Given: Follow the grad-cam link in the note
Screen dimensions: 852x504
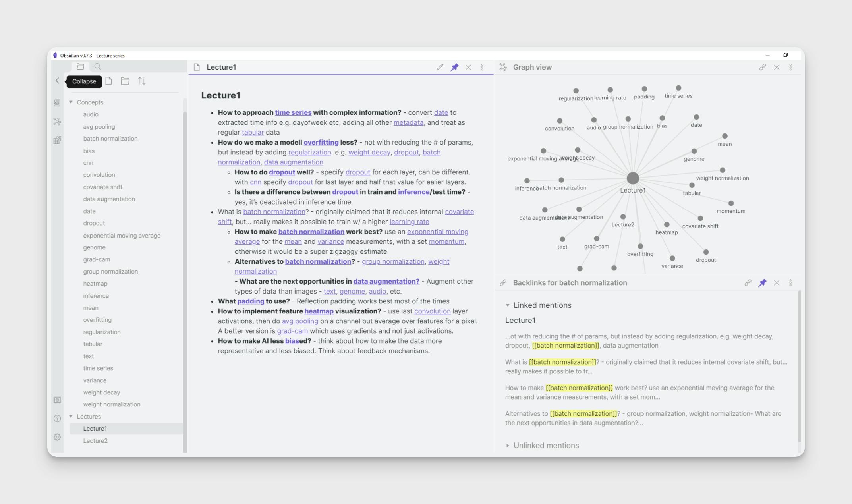Looking at the screenshot, I should (292, 331).
